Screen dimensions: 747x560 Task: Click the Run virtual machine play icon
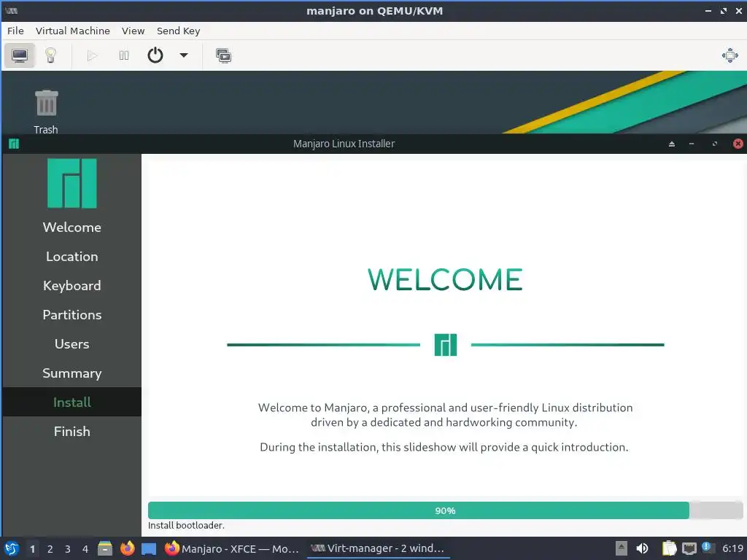click(92, 55)
